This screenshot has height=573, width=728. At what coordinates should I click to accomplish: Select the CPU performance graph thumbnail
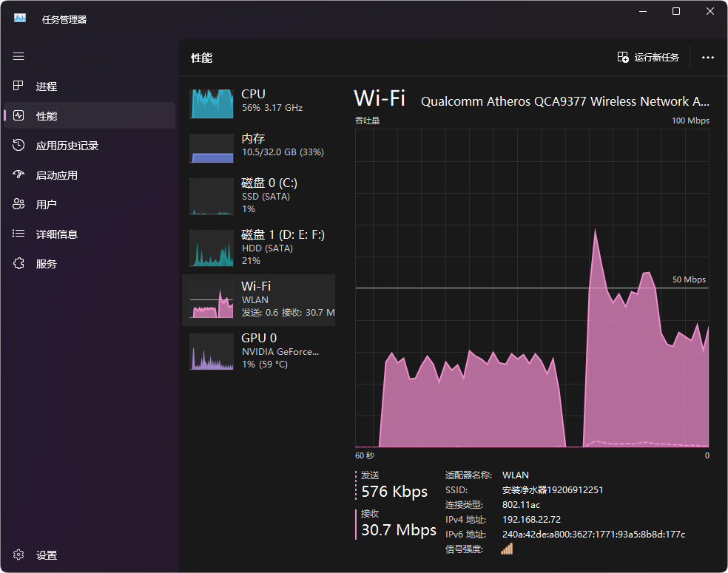tap(212, 104)
